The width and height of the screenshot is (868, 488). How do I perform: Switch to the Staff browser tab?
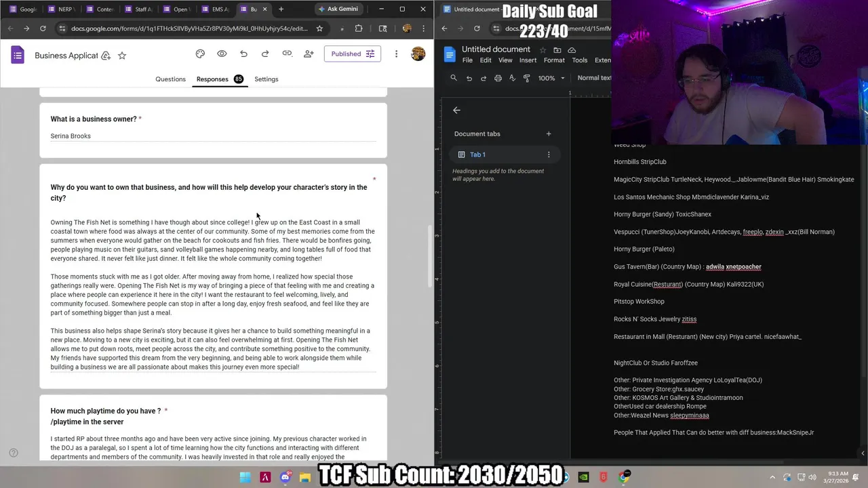139,9
